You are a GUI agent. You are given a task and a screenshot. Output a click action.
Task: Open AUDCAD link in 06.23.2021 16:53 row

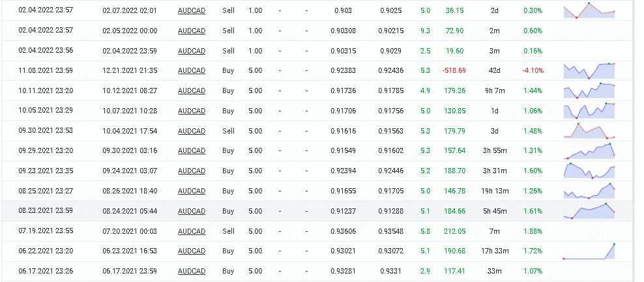[x=192, y=251]
